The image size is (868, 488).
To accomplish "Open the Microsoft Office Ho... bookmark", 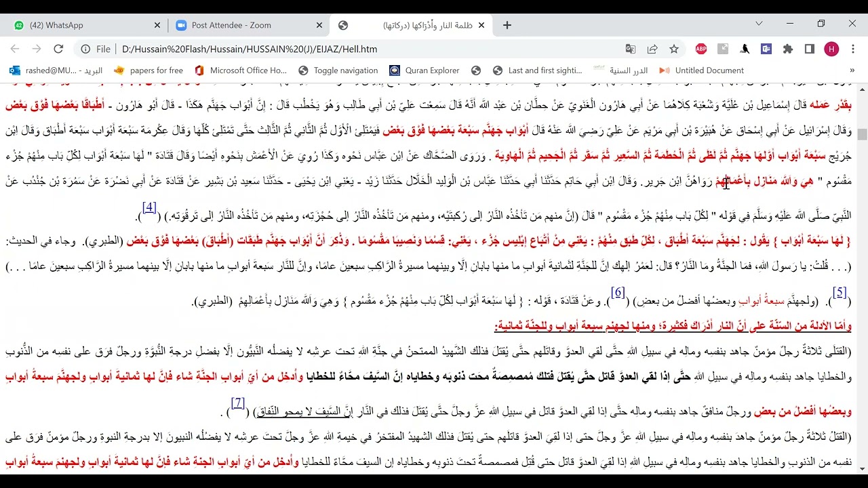I will pyautogui.click(x=241, y=70).
